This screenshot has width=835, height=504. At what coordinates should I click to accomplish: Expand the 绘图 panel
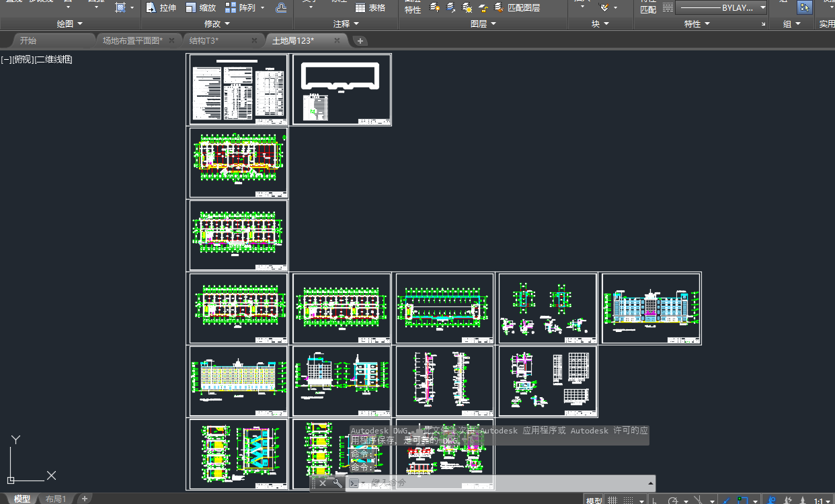click(70, 24)
